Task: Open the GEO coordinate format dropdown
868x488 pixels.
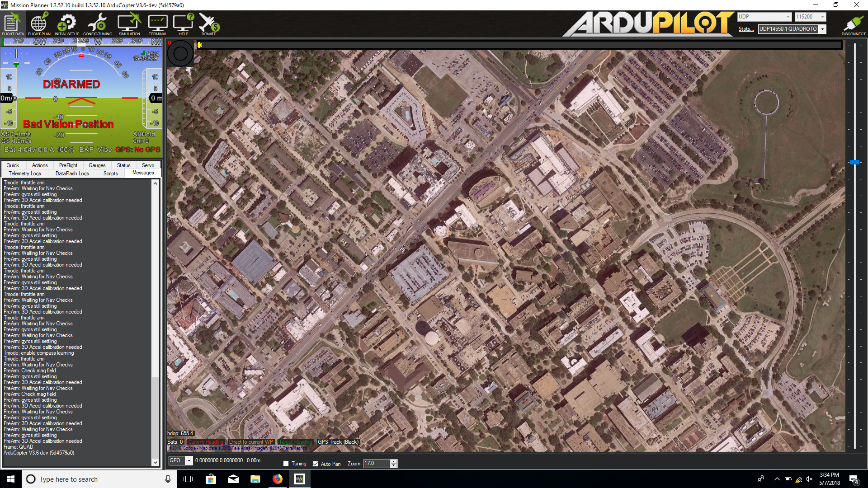Action: (189, 460)
